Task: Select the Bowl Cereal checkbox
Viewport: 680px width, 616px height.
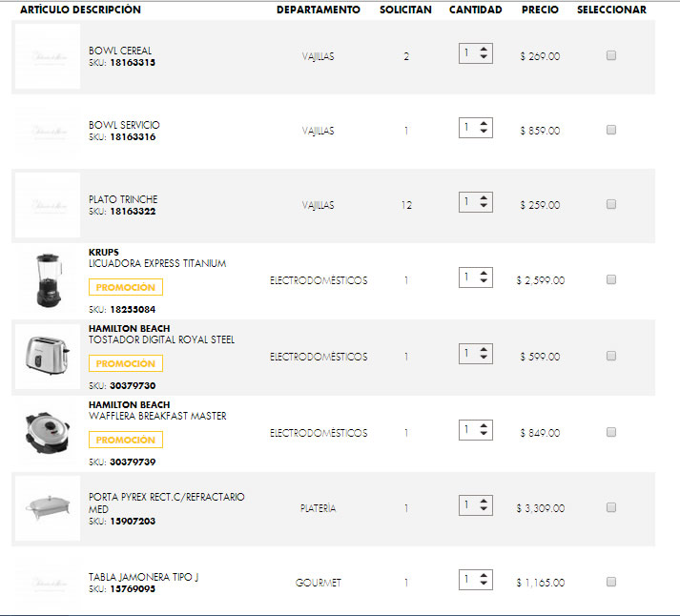Action: (611, 55)
